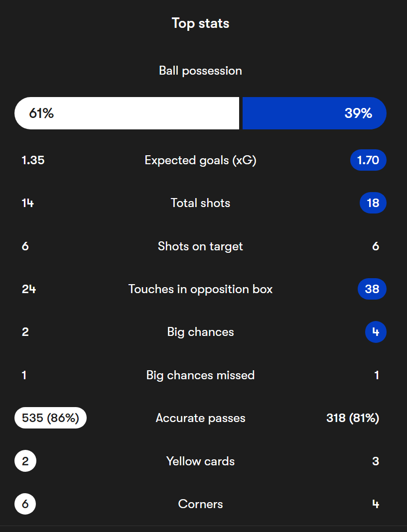This screenshot has height=532, width=407.
Task: Click the blue 18 total shots badge
Action: pyautogui.click(x=373, y=203)
